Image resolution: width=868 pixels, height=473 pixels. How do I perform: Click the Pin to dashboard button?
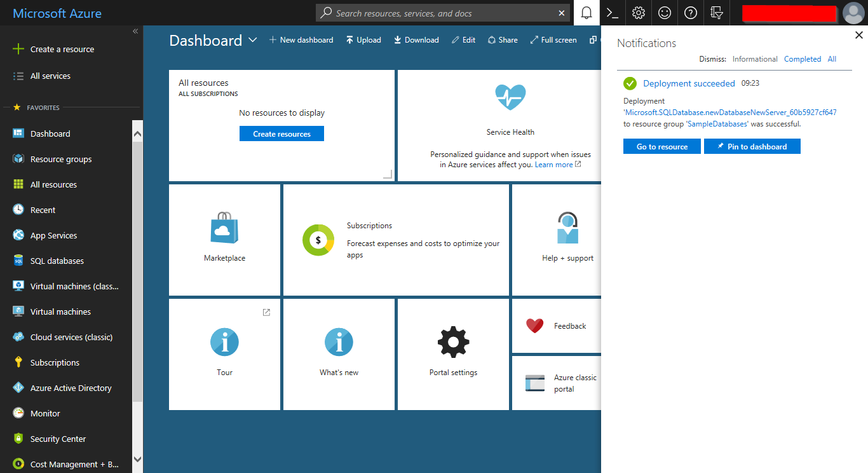click(752, 146)
